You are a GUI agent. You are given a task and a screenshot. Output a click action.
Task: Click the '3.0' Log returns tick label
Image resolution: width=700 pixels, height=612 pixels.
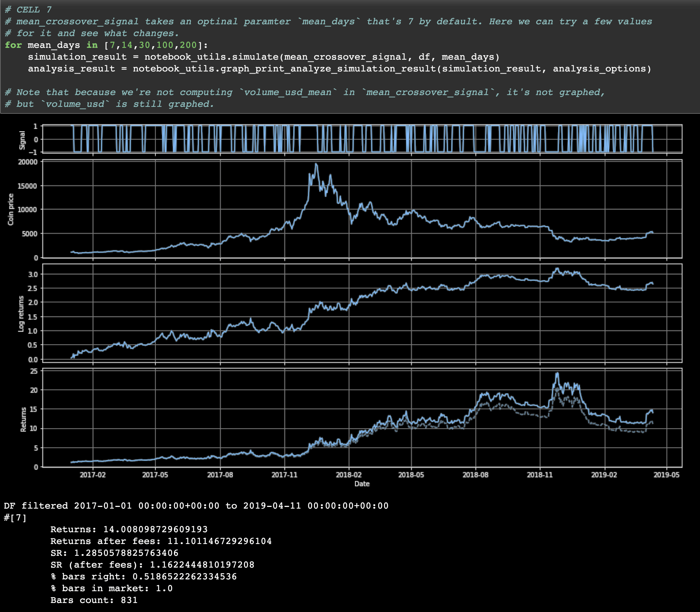tap(33, 274)
